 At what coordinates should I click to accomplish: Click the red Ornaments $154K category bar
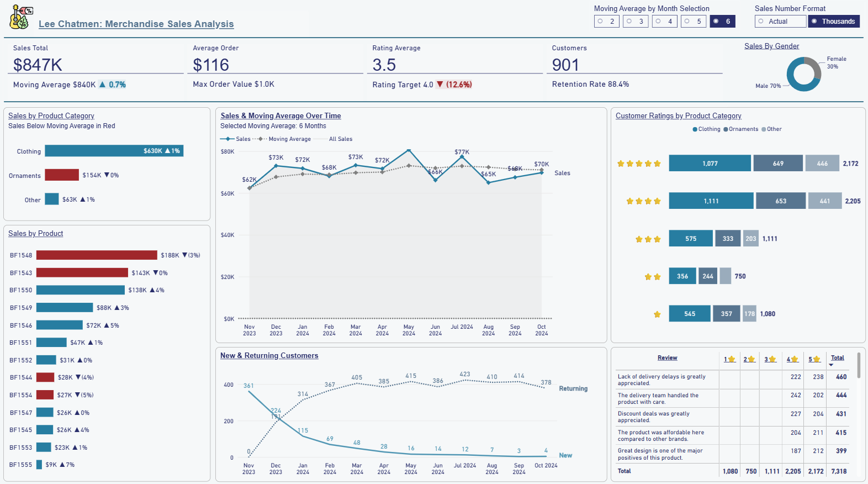[x=62, y=175]
